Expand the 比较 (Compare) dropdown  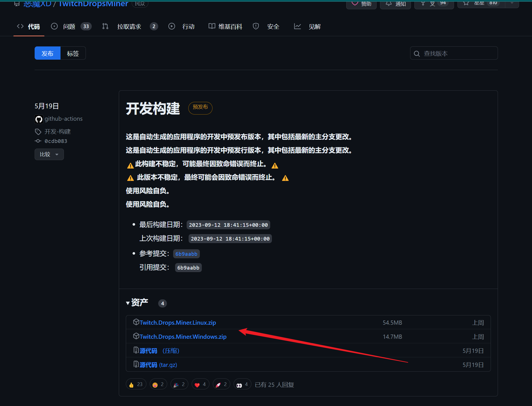[49, 154]
